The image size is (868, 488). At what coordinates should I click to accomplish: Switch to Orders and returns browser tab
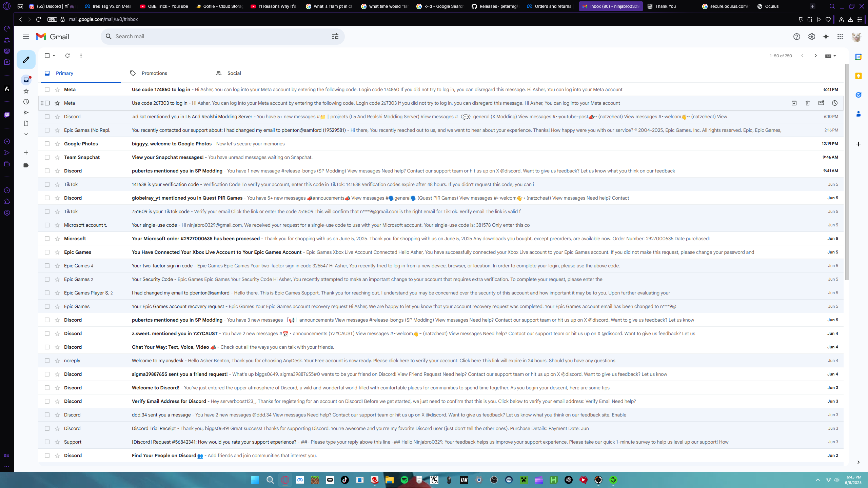550,6
